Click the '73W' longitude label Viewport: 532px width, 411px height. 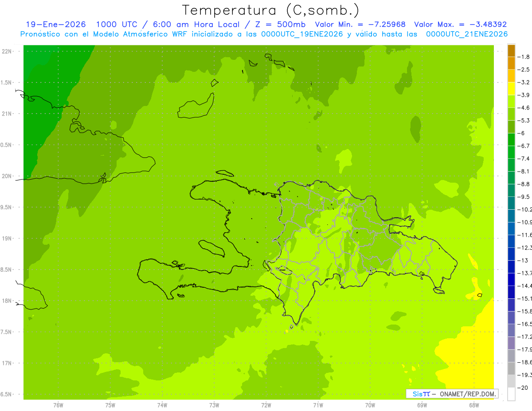[214, 405]
